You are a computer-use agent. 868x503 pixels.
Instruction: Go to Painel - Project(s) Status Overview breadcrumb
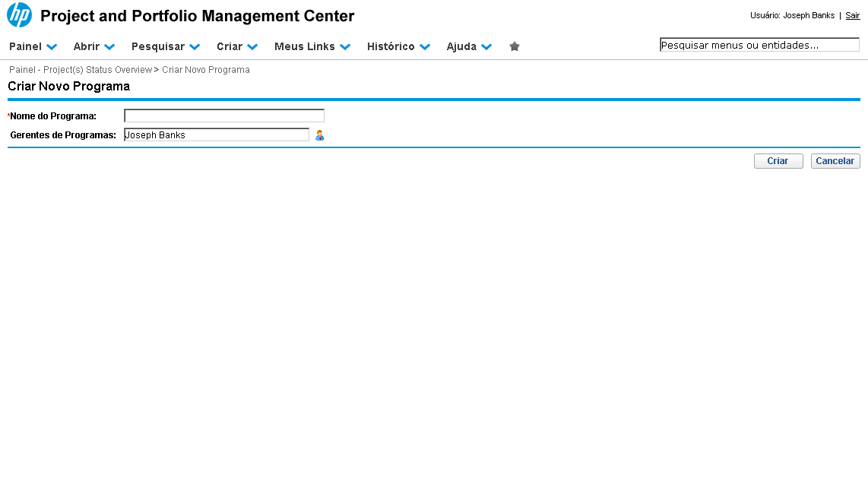point(81,70)
